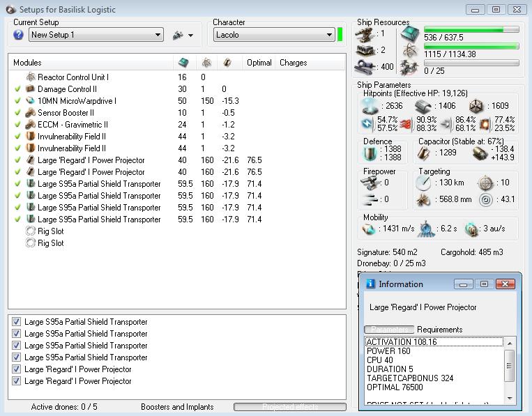This screenshot has height=416, width=532.
Task: Click the targeting range icon showing 130 km
Action: 424,183
